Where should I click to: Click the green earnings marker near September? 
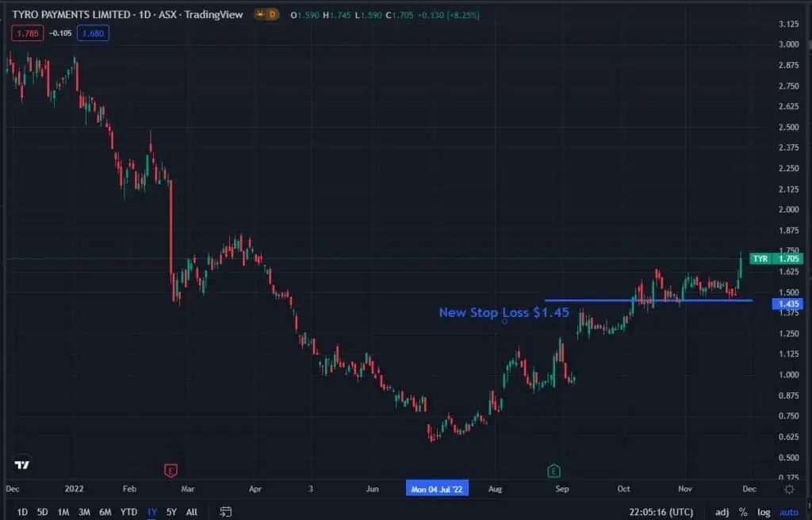[x=553, y=471]
